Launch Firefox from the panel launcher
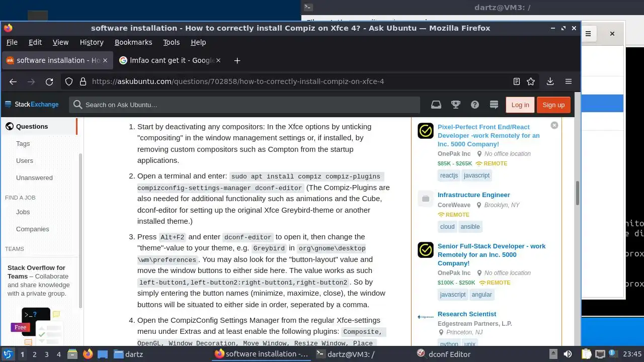The image size is (644, 362). click(88, 354)
